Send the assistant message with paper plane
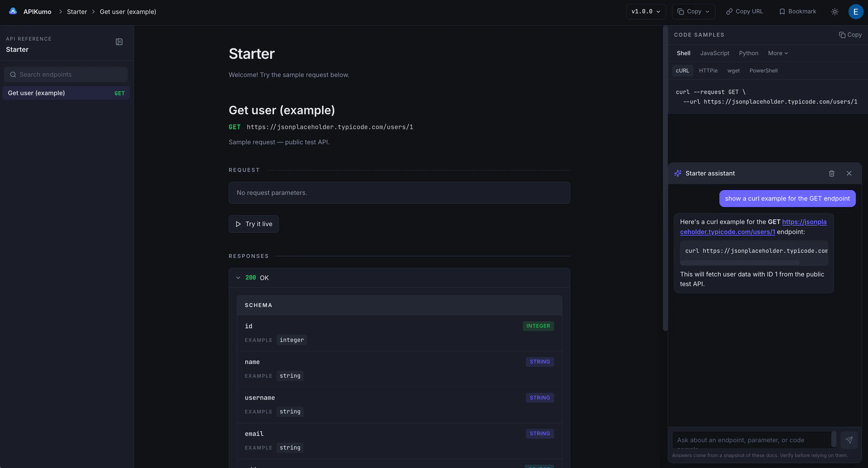This screenshot has height=468, width=868. point(849,440)
